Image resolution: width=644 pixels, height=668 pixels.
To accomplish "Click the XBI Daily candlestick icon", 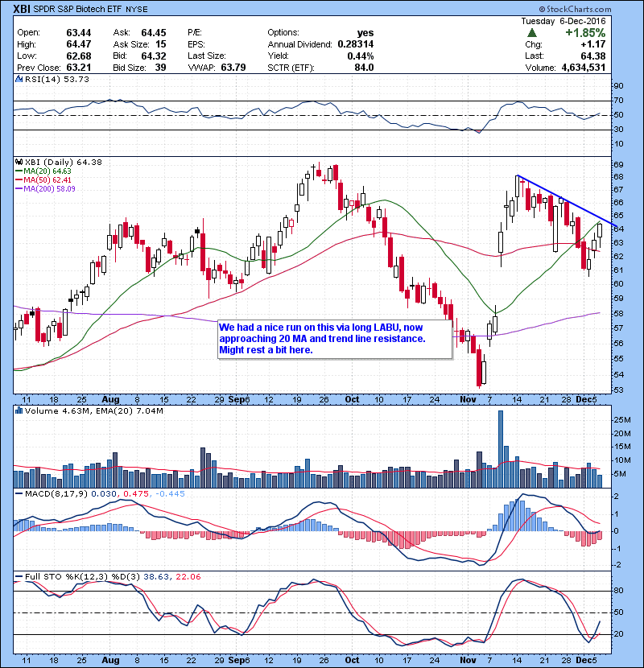I will [x=19, y=162].
